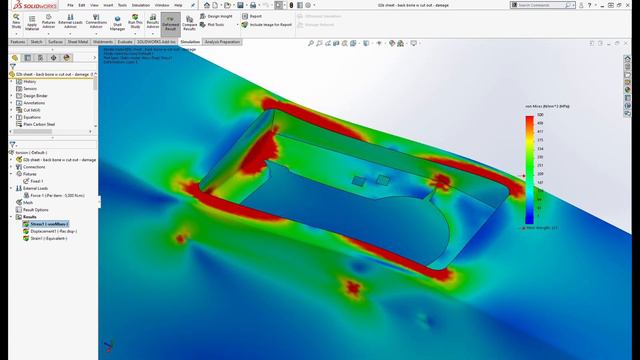Image resolution: width=640 pixels, height=360 pixels.
Task: Collapse the Fixtures node in study tree
Action: (x=11, y=174)
